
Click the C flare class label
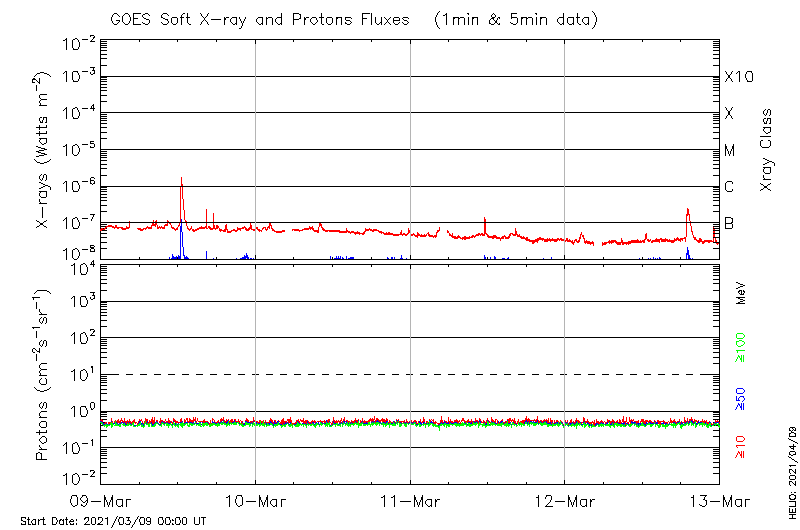pos(730,187)
